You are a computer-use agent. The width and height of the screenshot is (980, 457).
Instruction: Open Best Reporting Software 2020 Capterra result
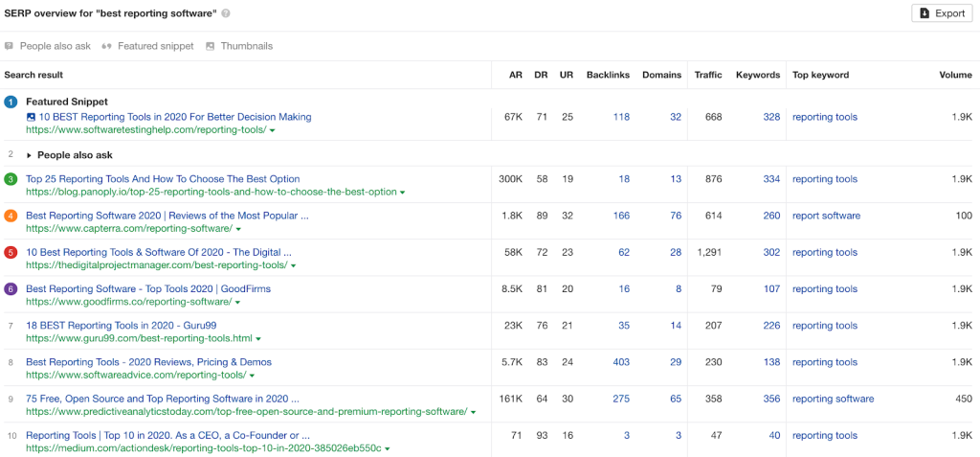167,216
